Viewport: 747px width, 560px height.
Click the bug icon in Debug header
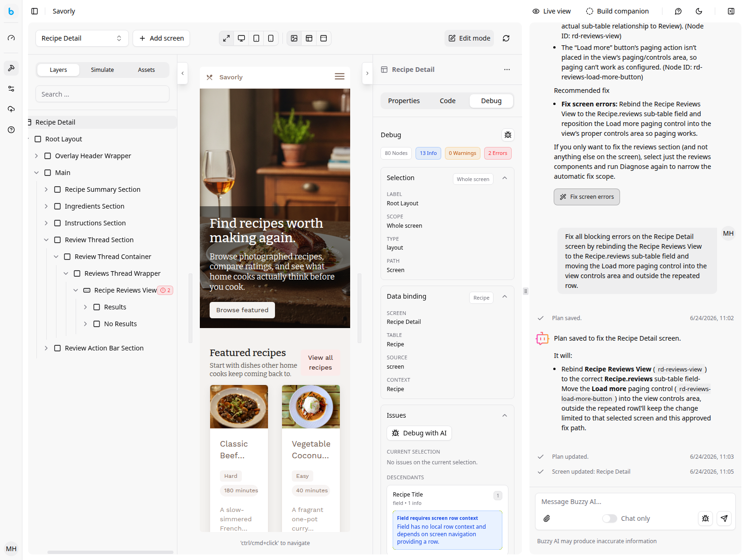508,135
